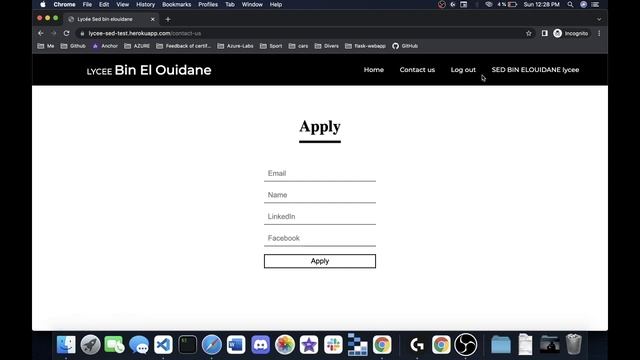
Task: Reload the page with the refresh icon
Action: pos(67,33)
